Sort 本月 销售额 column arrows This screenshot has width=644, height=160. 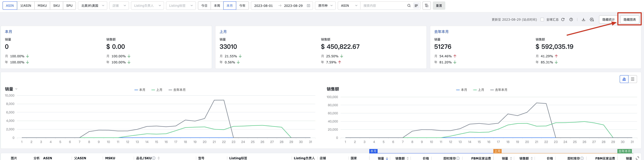(408, 158)
